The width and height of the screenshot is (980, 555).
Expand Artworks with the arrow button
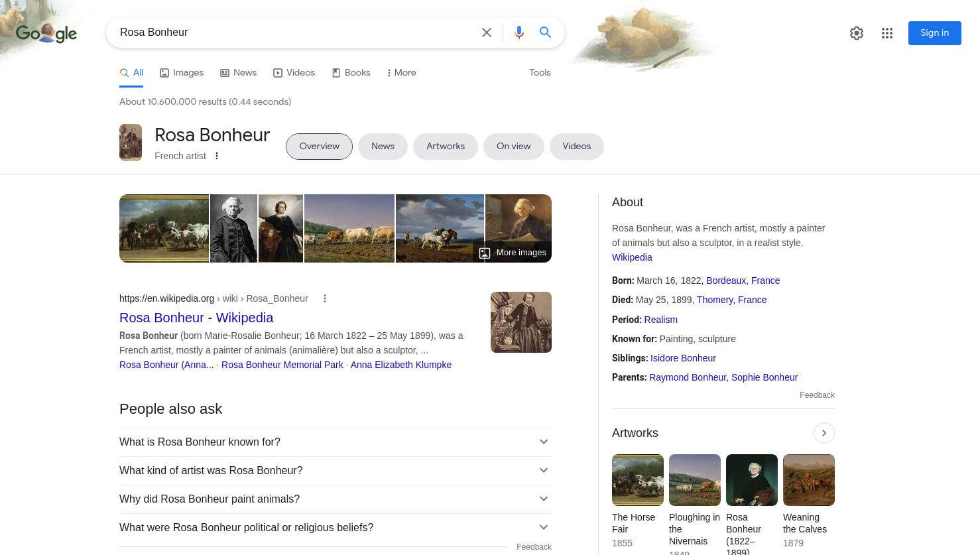(824, 433)
